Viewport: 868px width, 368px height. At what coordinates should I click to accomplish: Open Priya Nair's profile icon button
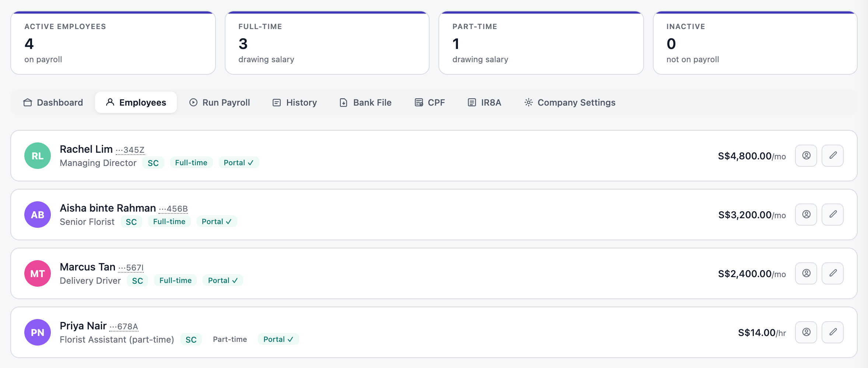[x=806, y=332]
